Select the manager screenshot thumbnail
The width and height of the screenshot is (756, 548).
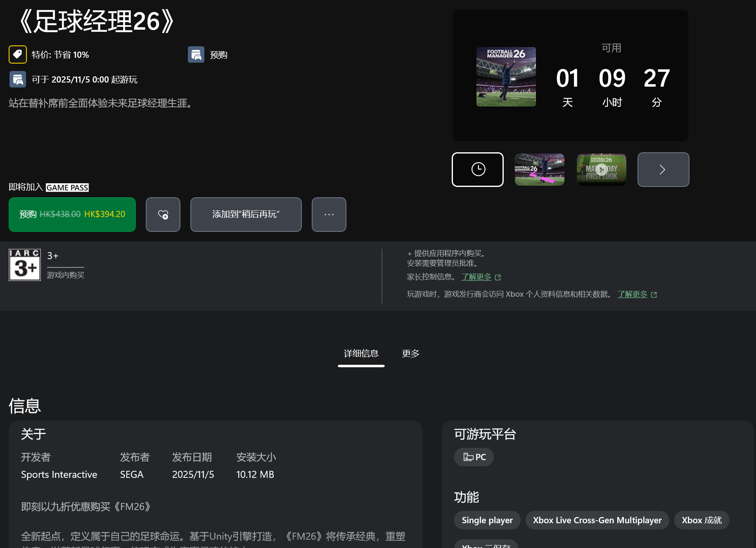539,170
